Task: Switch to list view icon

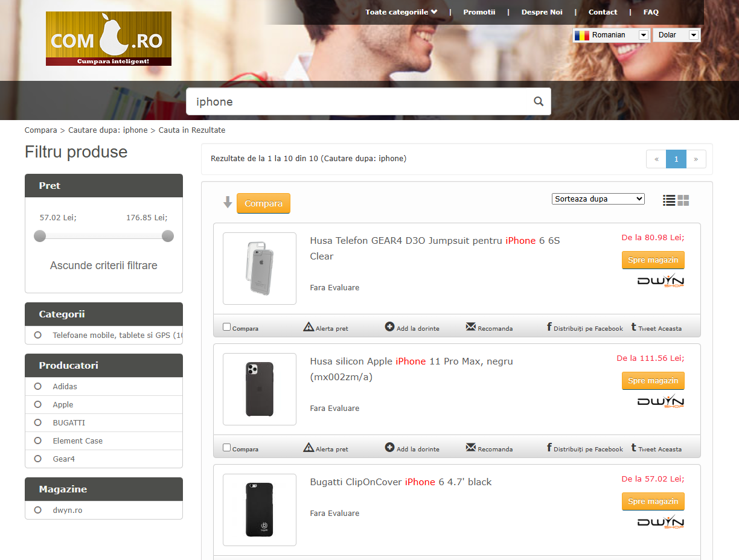Action: [x=669, y=200]
